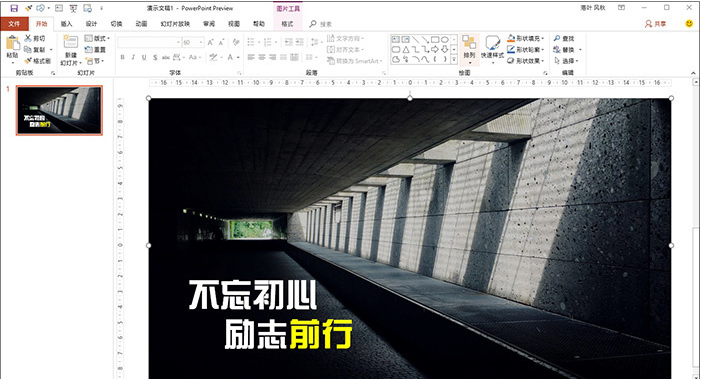The width and height of the screenshot is (701, 379).
Task: Choose the down arrow shape
Action: point(445,49)
